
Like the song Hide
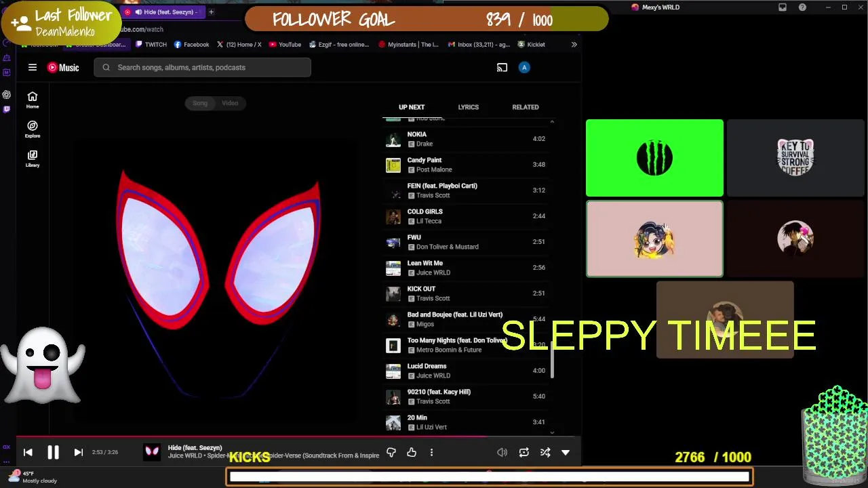[412, 452]
